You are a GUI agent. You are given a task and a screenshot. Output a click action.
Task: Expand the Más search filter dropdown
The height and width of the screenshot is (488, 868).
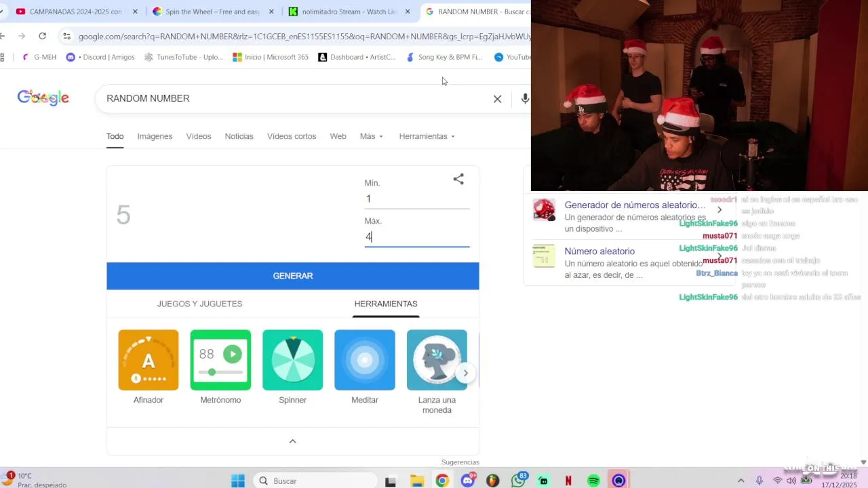tap(372, 136)
